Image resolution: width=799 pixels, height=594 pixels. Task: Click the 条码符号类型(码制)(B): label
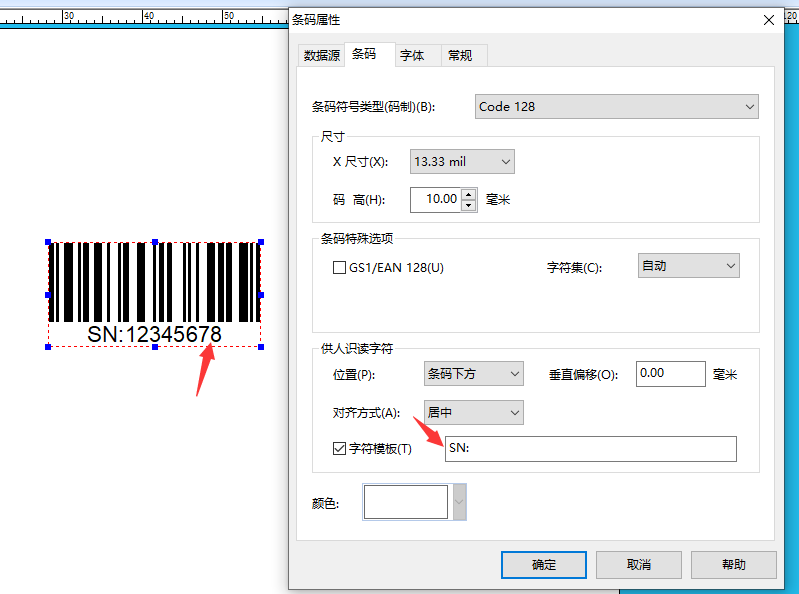(374, 107)
